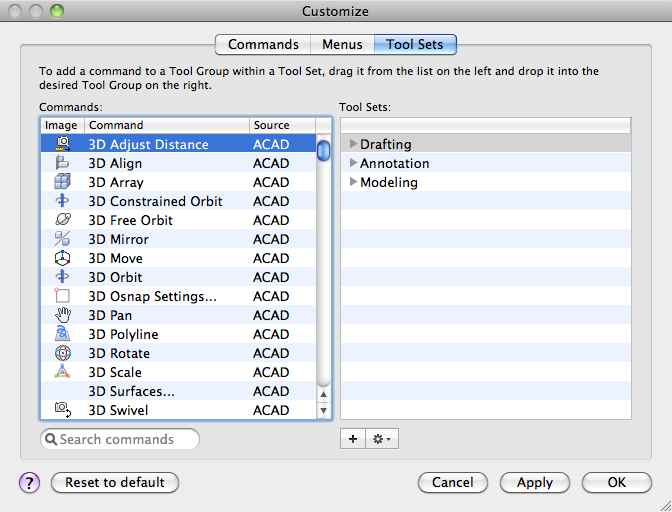Click the Cancel button
Viewport: 672px width, 512px height.
453,482
